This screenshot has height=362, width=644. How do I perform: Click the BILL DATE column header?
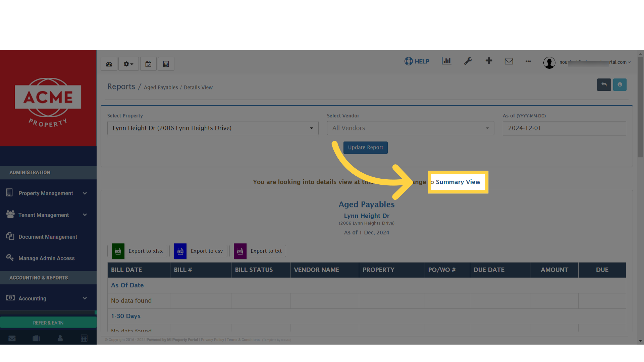pyautogui.click(x=139, y=270)
